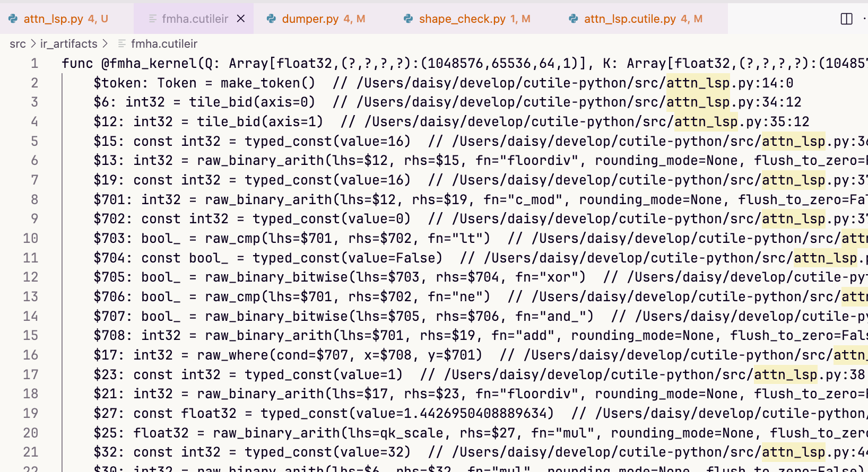The image size is (868, 472).
Task: Click line number 1 in gutter
Action: tap(34, 64)
